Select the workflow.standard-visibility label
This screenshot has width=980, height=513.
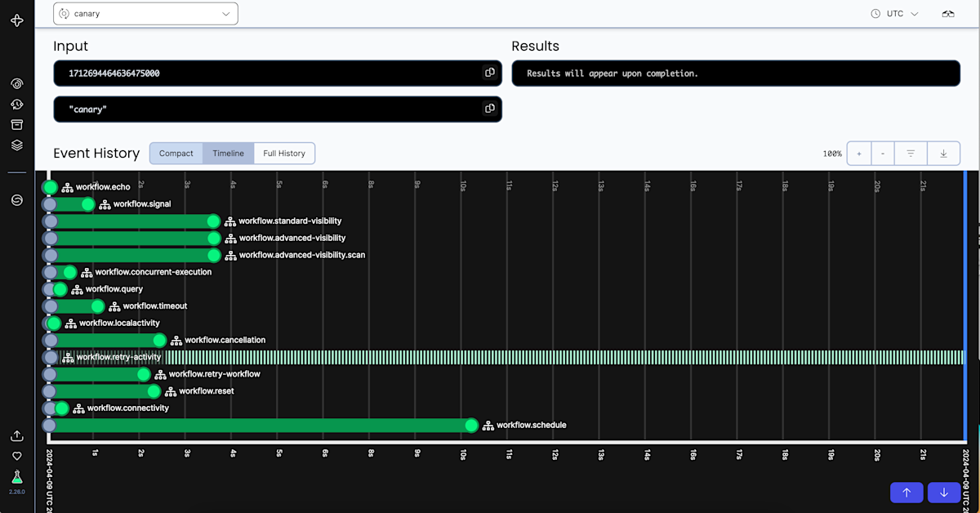tap(290, 221)
